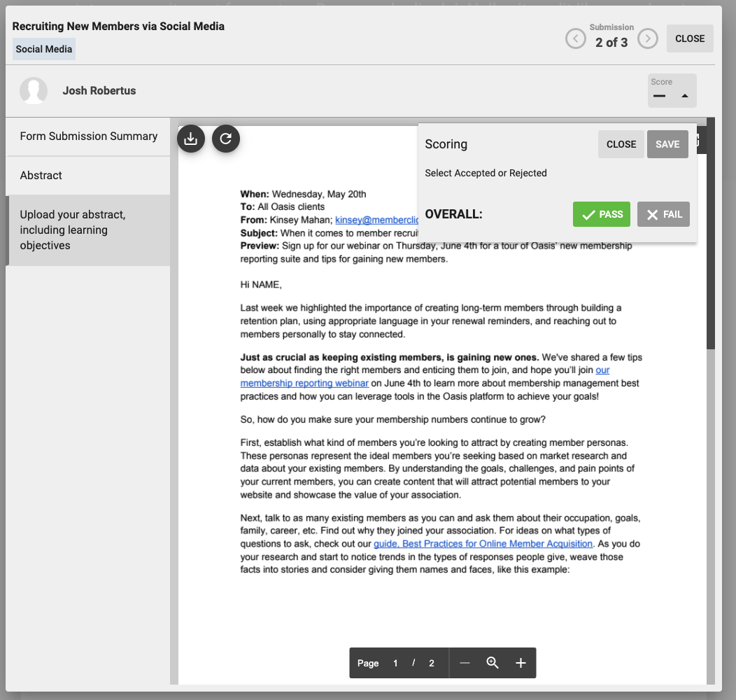
Task: Open the Abstract tab
Action: pyautogui.click(x=88, y=175)
